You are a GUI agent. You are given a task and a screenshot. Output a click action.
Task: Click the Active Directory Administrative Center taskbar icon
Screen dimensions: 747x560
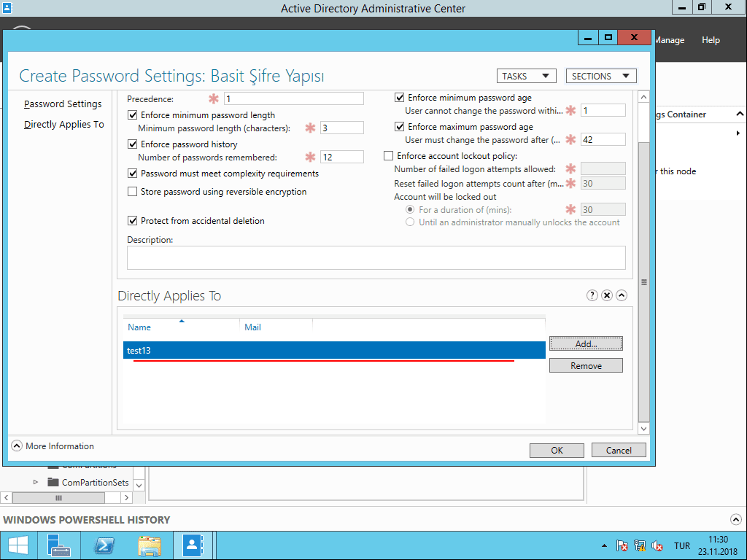(x=193, y=545)
